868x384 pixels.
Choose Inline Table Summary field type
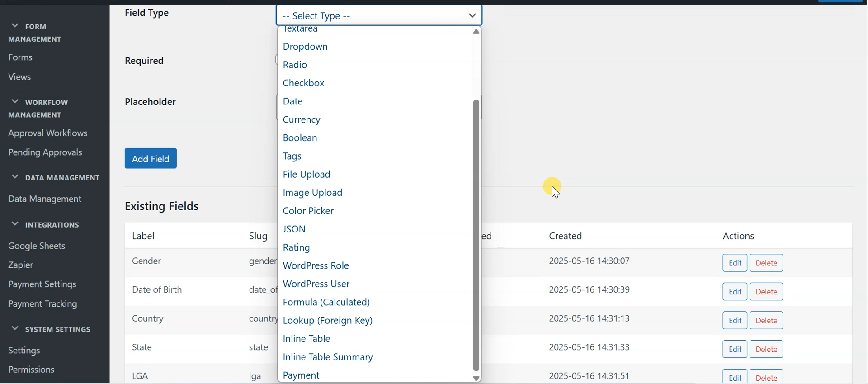(x=374, y=357)
